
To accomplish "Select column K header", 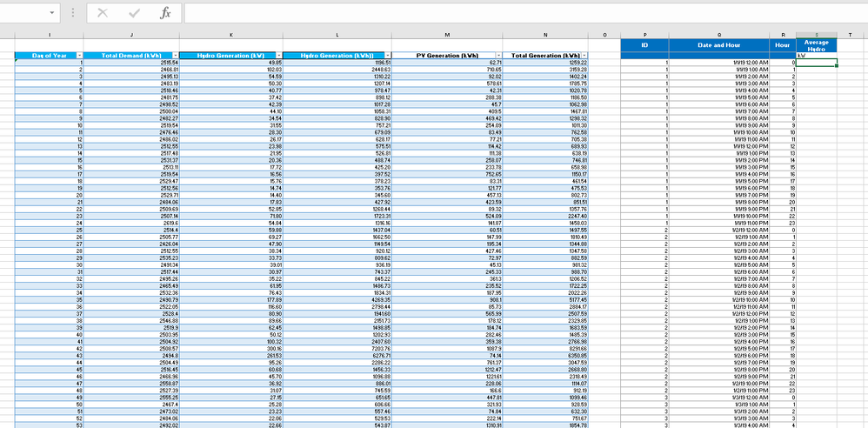I will [230, 35].
